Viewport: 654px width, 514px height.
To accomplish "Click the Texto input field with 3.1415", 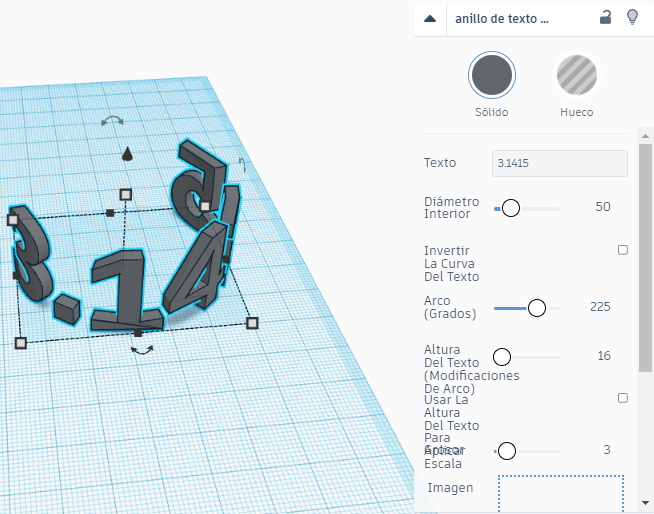I will pyautogui.click(x=559, y=163).
